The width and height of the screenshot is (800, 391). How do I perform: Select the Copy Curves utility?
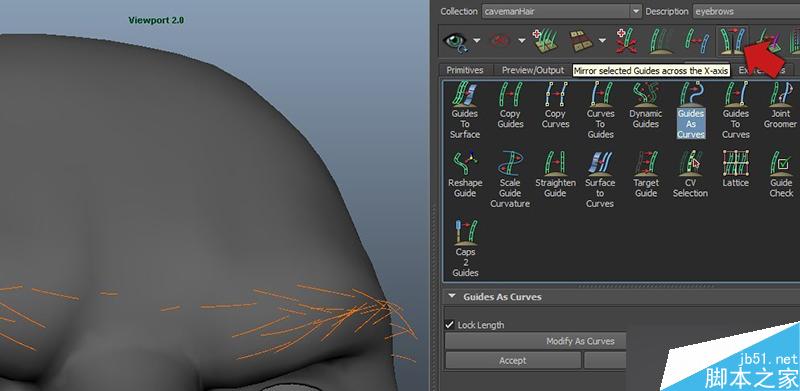[555, 105]
